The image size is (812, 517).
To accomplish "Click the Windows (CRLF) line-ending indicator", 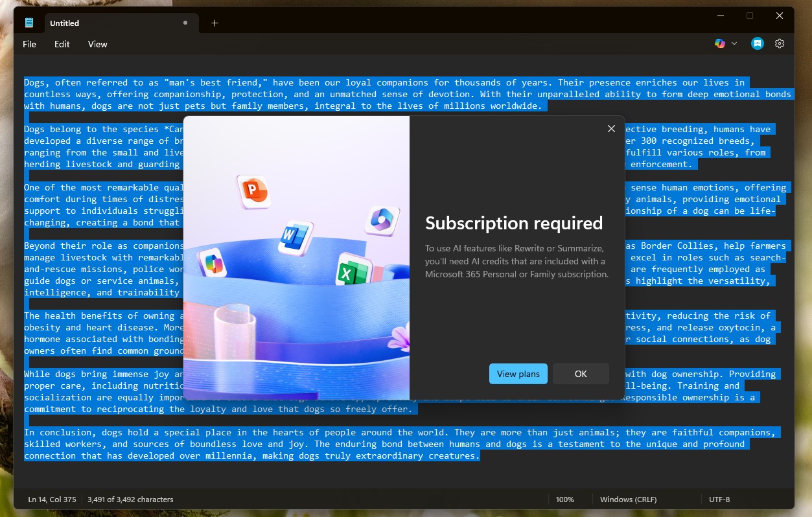I will [628, 499].
